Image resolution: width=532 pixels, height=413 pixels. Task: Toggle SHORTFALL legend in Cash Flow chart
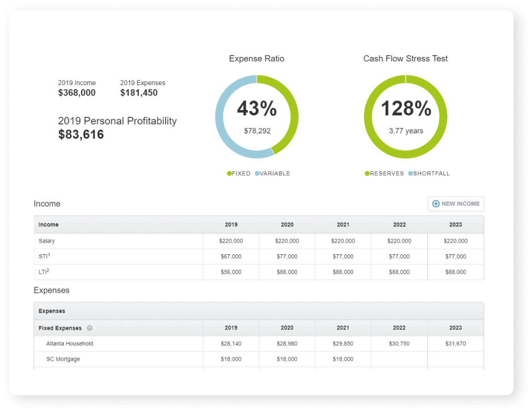[x=428, y=173]
